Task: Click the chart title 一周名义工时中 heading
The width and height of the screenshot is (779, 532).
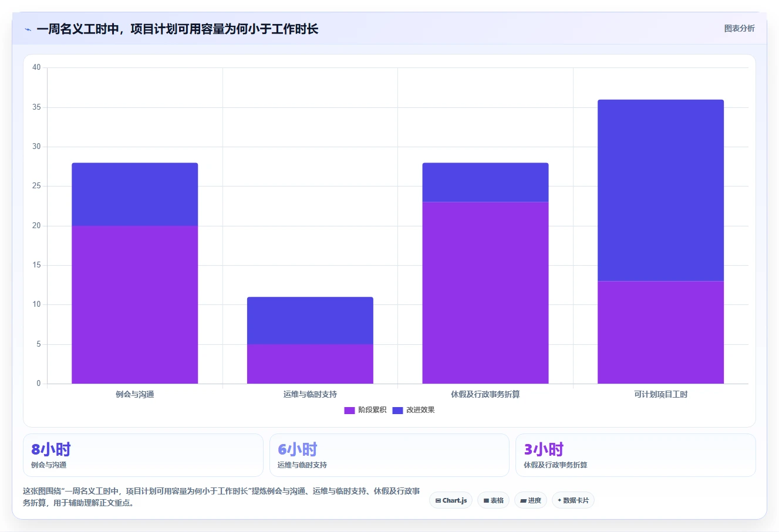Action: coord(177,29)
